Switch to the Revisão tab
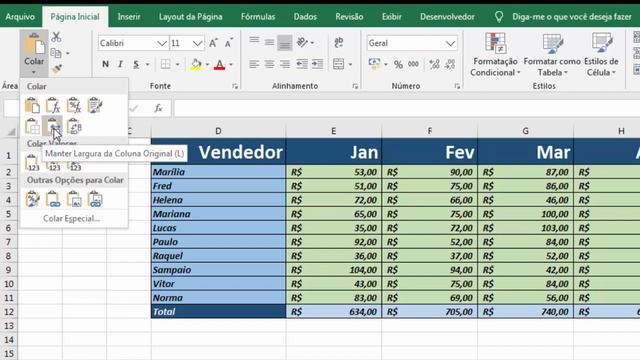 click(x=349, y=17)
